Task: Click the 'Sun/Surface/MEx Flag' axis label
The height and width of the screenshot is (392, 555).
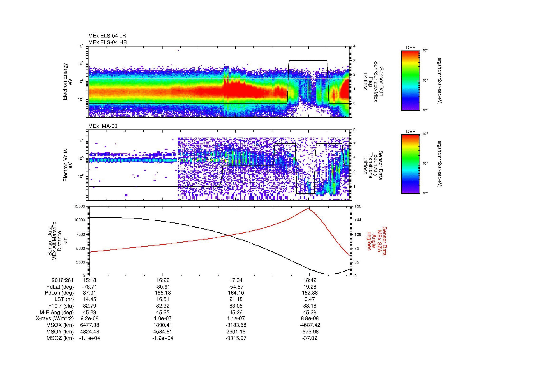Action: (373, 82)
